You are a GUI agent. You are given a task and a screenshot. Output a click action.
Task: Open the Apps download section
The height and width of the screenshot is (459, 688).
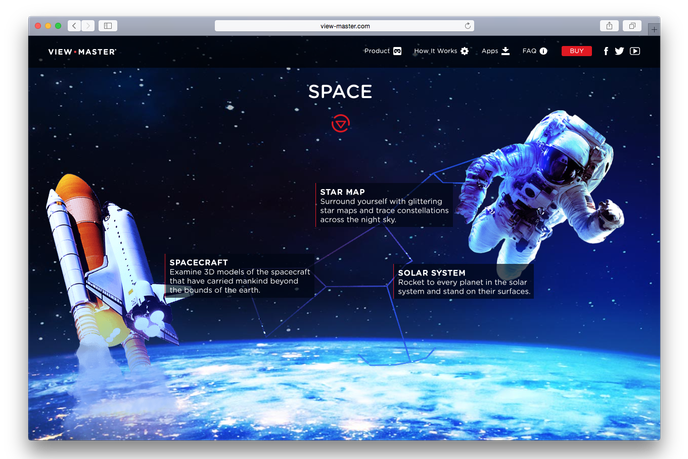click(495, 51)
